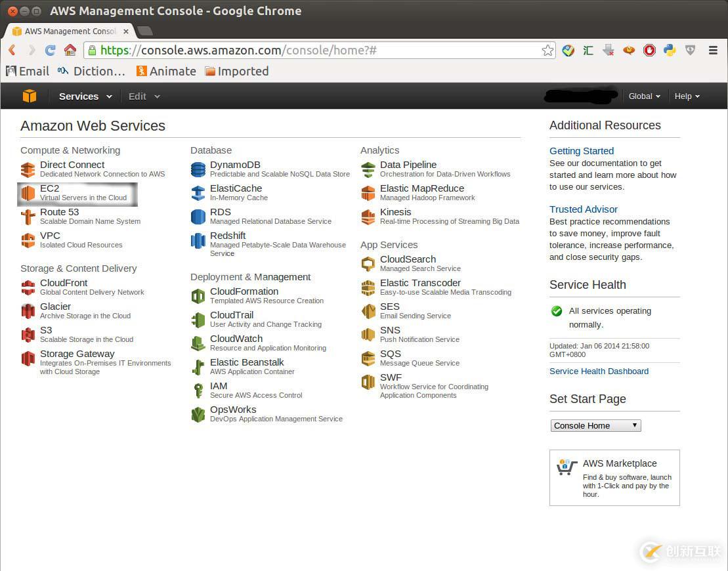Open the Help dropdown menu
This screenshot has width=728, height=571.
pos(687,96)
